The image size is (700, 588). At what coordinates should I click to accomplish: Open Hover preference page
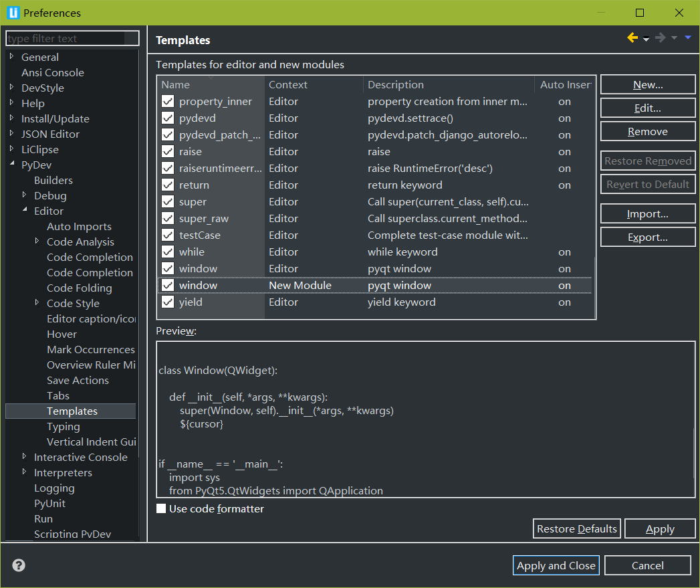(x=62, y=334)
